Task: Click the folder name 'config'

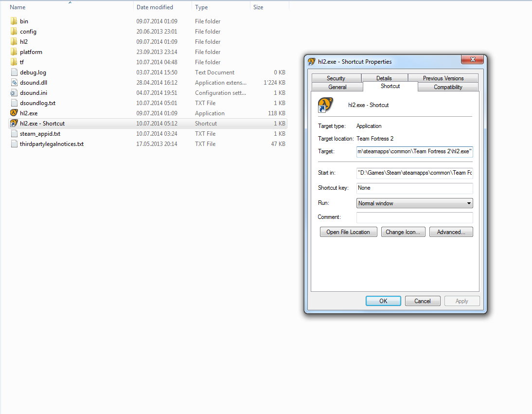Action: coord(28,32)
